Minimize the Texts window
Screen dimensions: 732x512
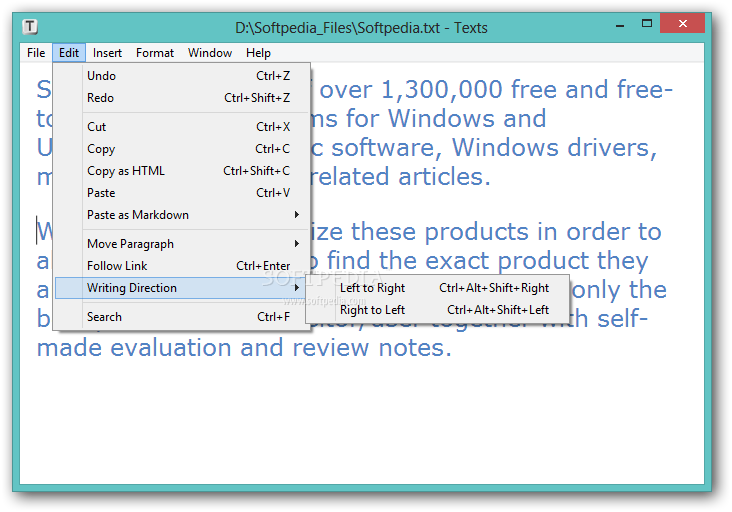coord(620,25)
